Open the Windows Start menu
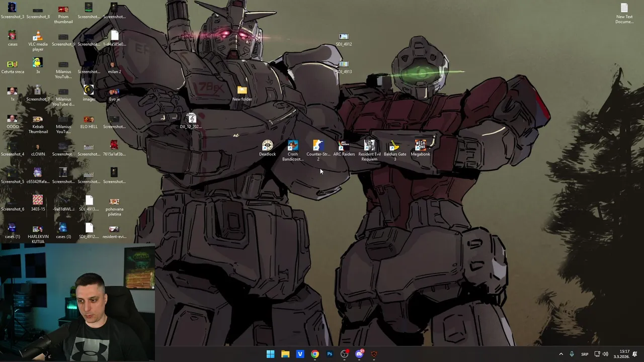 click(x=270, y=354)
